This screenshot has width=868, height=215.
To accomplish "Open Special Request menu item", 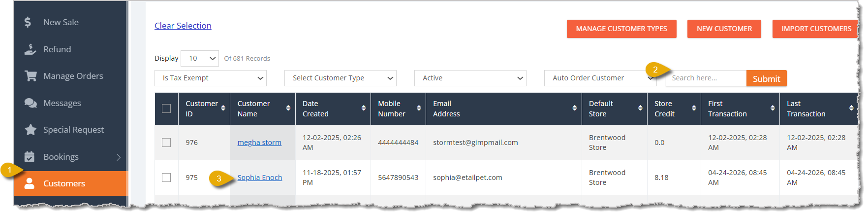I will pyautogui.click(x=73, y=130).
